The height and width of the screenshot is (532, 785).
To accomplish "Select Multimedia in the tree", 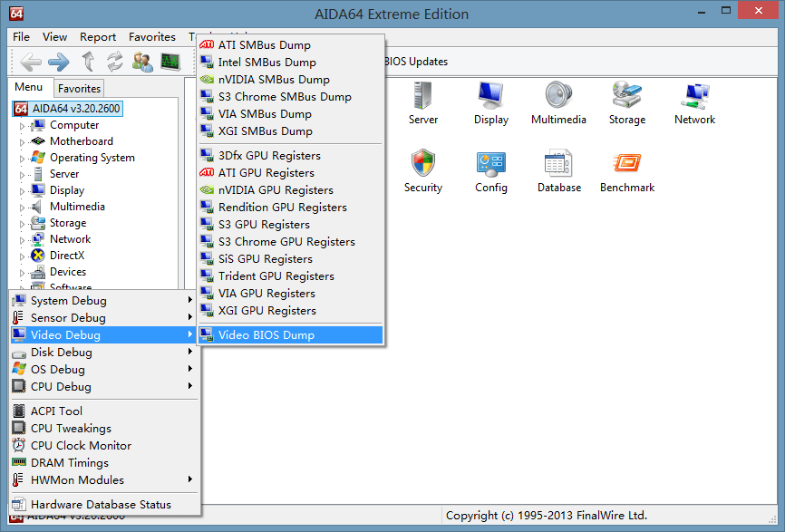I will (77, 207).
